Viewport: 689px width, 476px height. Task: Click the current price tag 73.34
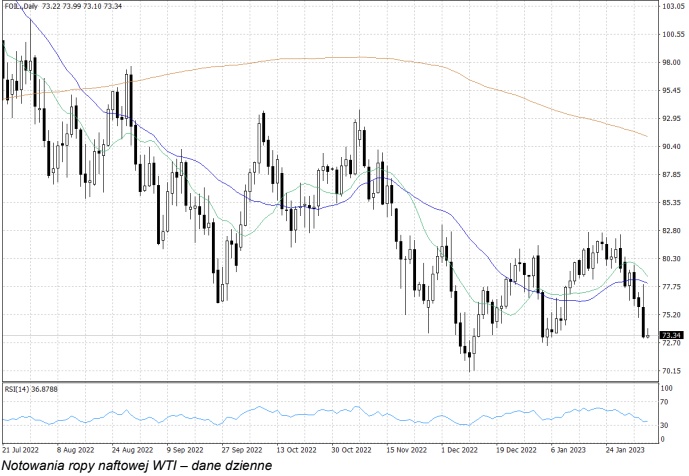click(x=671, y=335)
